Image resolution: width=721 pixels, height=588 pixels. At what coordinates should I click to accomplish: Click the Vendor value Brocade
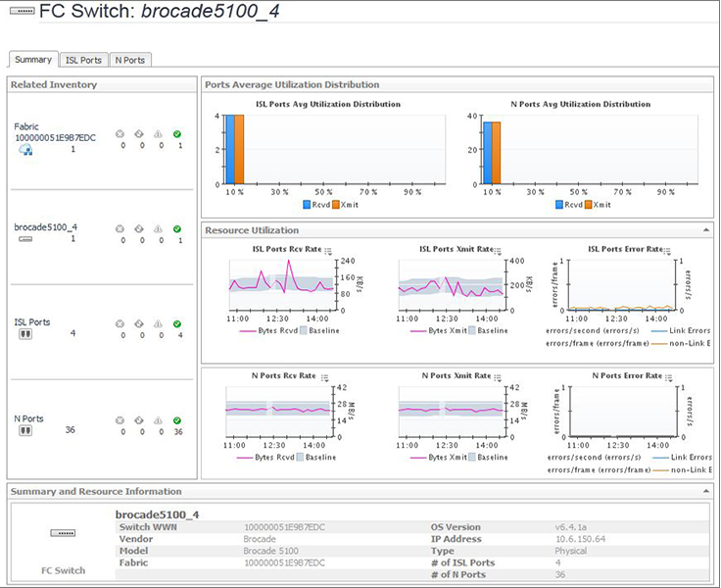(260, 539)
